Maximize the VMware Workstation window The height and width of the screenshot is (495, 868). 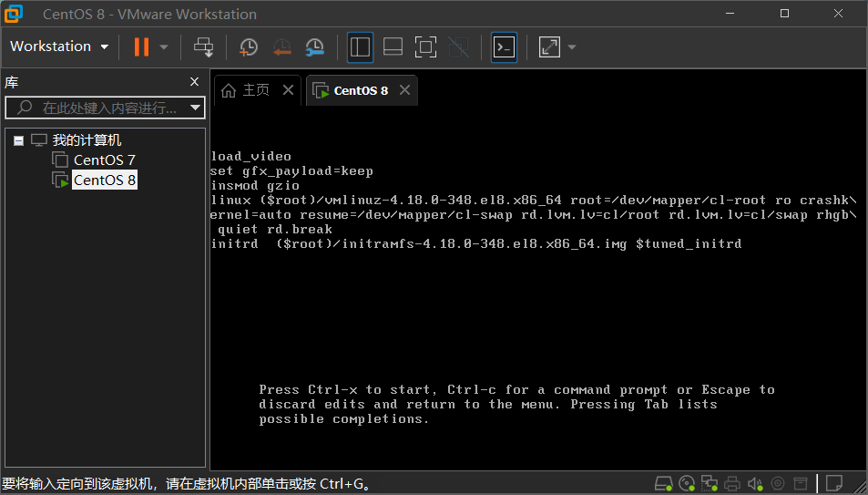[784, 14]
